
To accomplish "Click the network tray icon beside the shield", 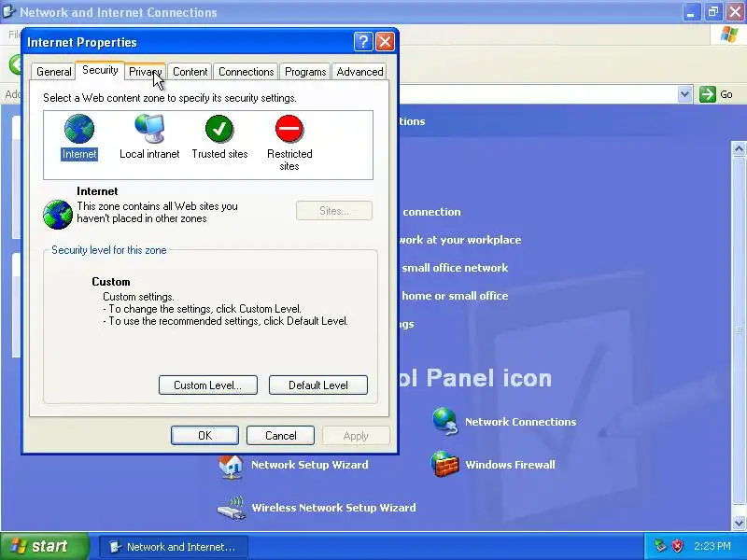I will [x=660, y=546].
